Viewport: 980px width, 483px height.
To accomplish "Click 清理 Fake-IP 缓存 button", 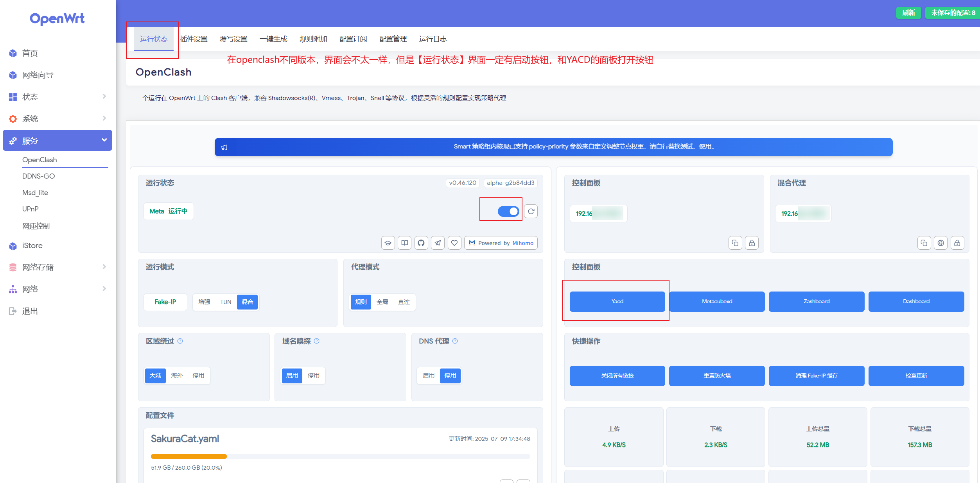I will click(x=817, y=376).
